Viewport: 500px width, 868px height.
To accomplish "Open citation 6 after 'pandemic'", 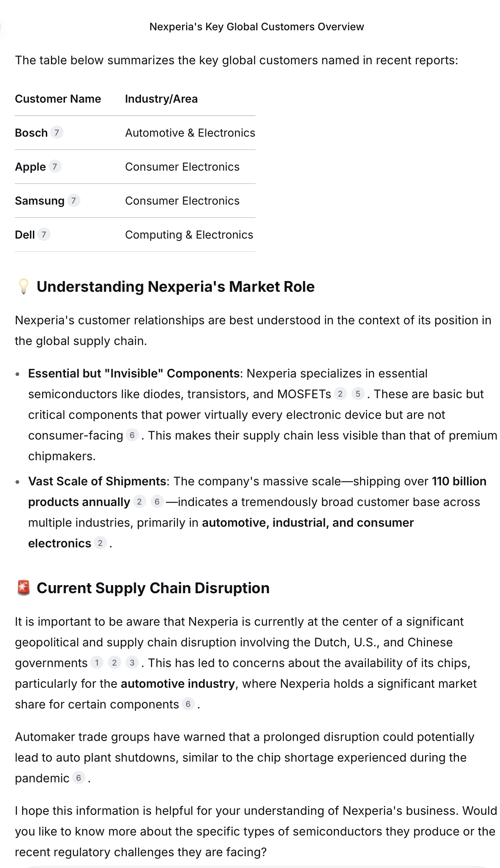I will (x=78, y=778).
